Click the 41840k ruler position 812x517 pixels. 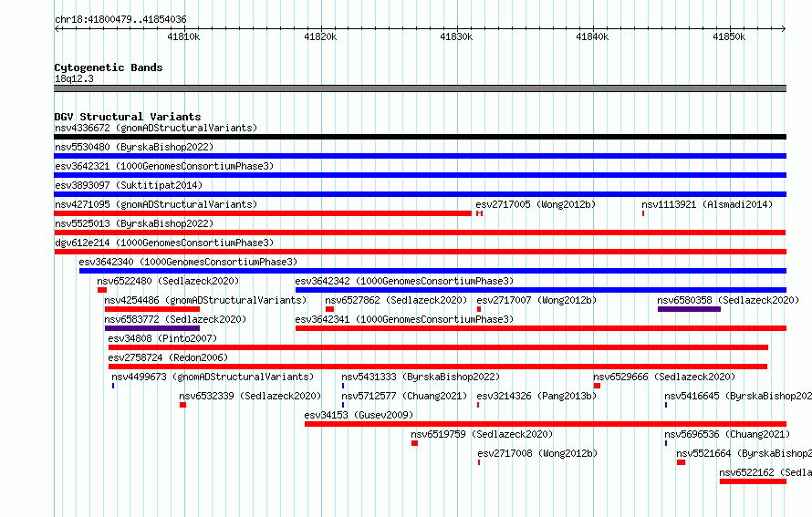(x=592, y=36)
